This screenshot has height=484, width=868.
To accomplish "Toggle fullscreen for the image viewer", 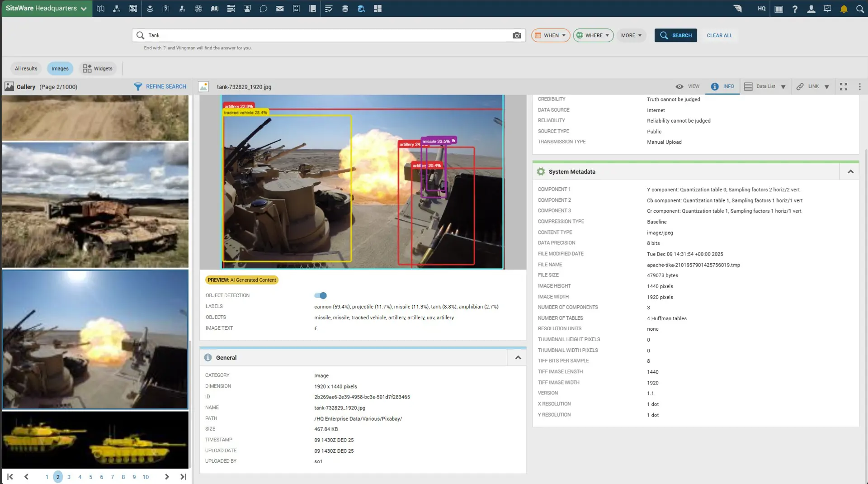I will 844,86.
